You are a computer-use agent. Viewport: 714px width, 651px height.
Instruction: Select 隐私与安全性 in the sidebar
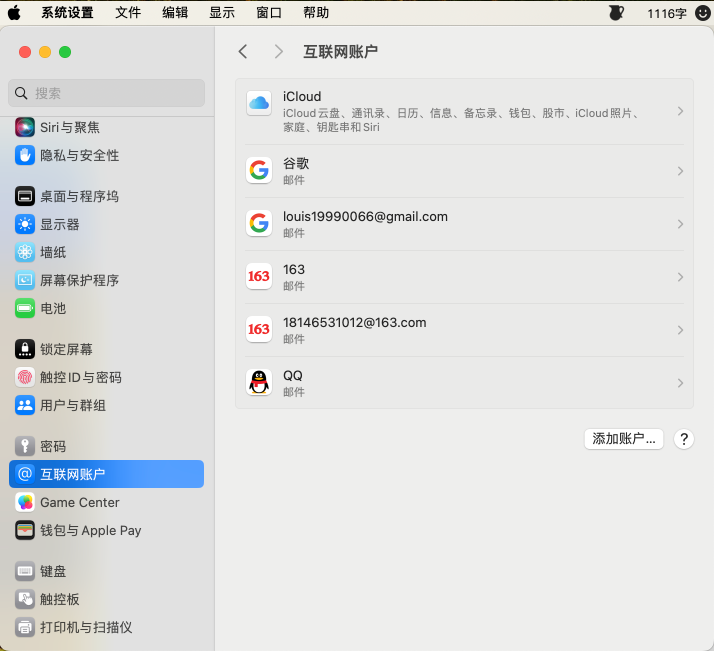coord(107,155)
